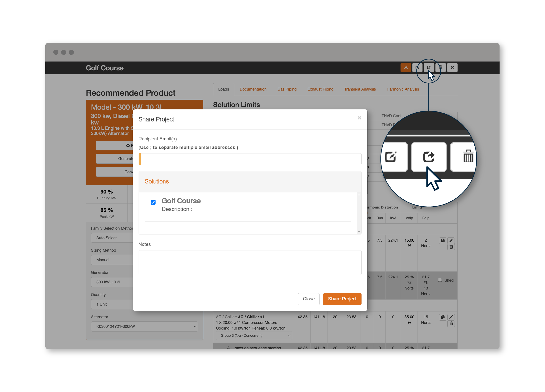Viewport: 545px width, 392px height.
Task: Click the edit project icon in header
Action: [x=417, y=68]
